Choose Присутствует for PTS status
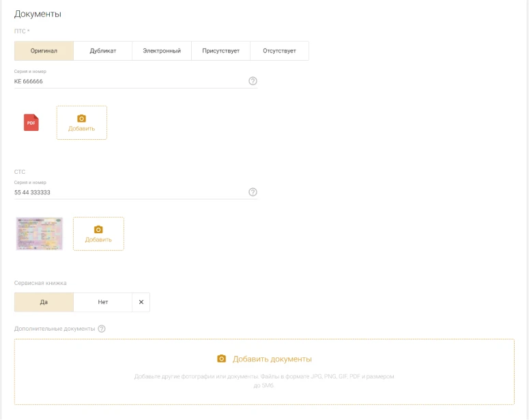Viewport: 529px width, 420px height. [220, 51]
